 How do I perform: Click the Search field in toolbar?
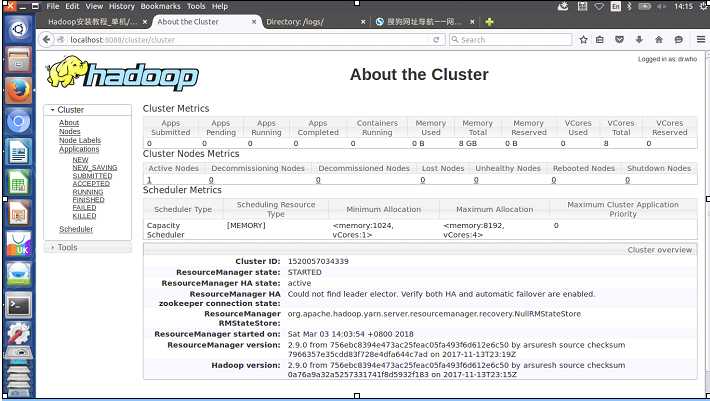[x=511, y=40]
